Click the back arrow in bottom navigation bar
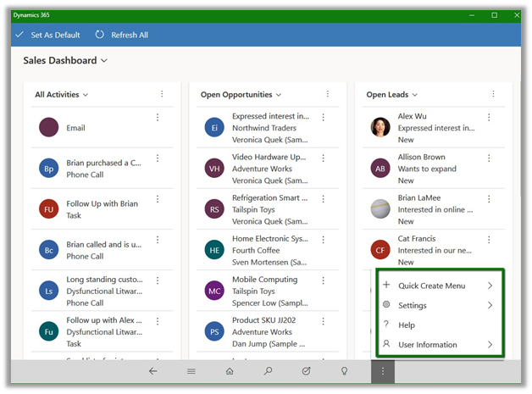532x394 pixels. [x=153, y=371]
